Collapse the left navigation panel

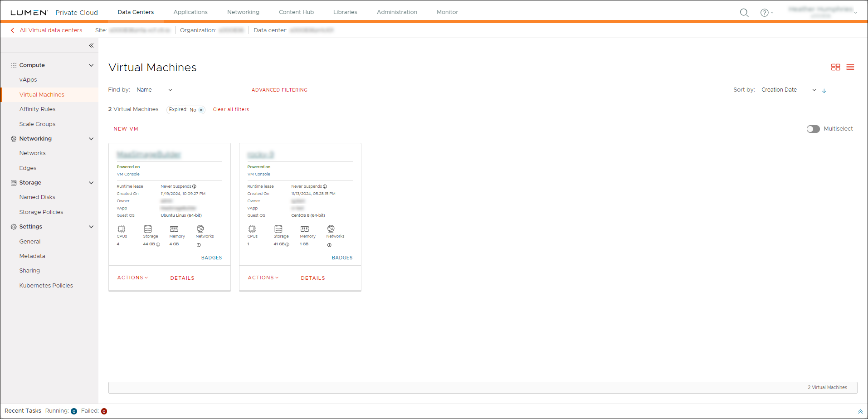pyautogui.click(x=91, y=45)
